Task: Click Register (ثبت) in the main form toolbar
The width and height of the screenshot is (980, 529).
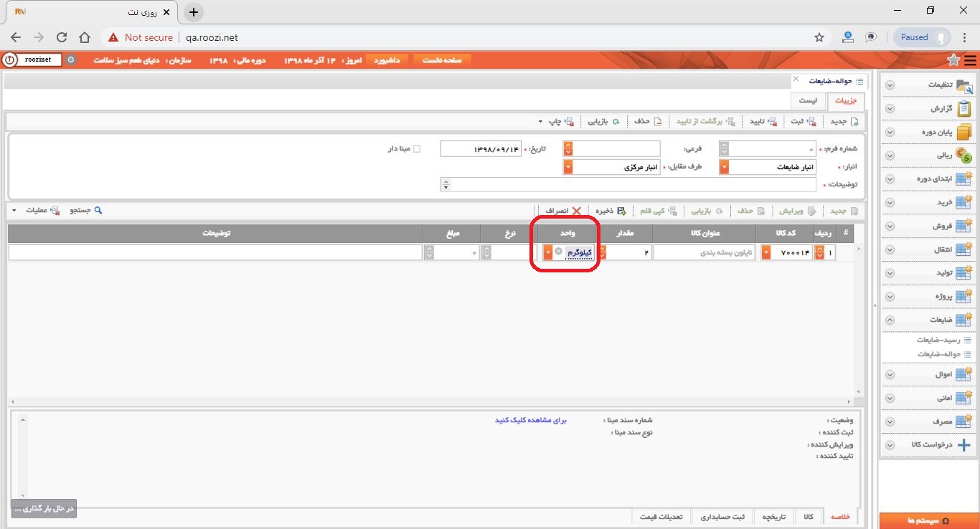Action: [804, 121]
